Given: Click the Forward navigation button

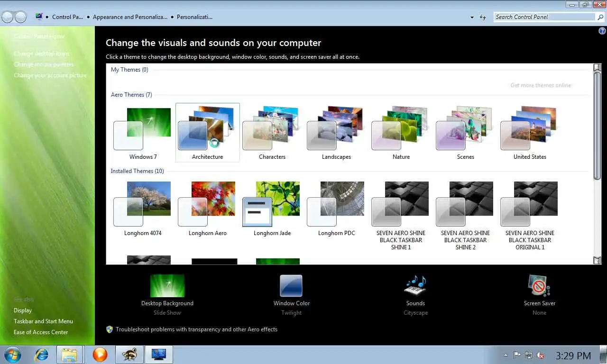Looking at the screenshot, I should [20, 17].
